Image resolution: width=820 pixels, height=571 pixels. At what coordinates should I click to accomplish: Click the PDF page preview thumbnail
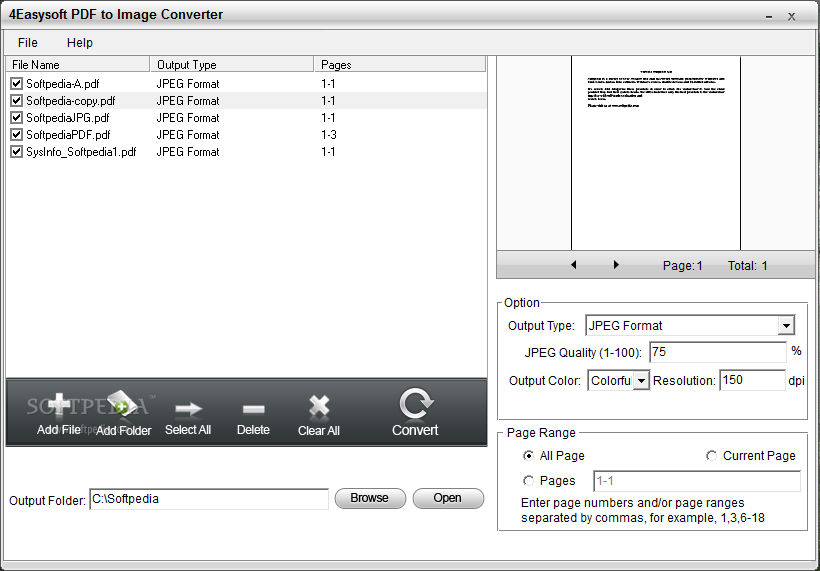[x=656, y=153]
